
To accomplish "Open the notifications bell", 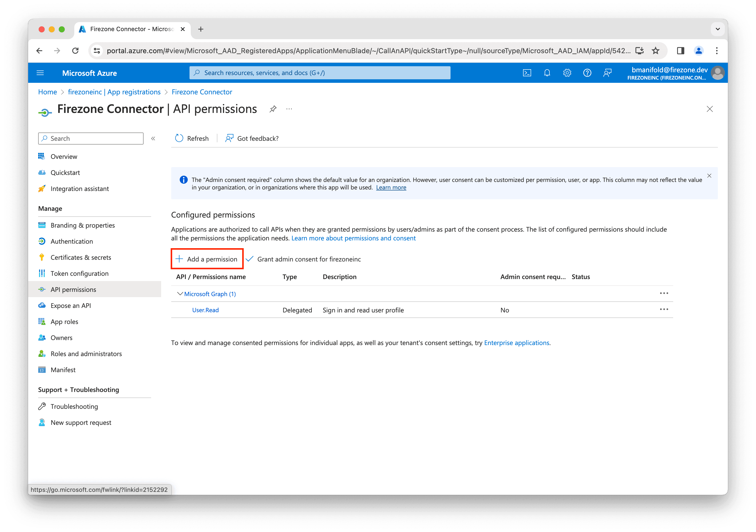I will (x=547, y=73).
